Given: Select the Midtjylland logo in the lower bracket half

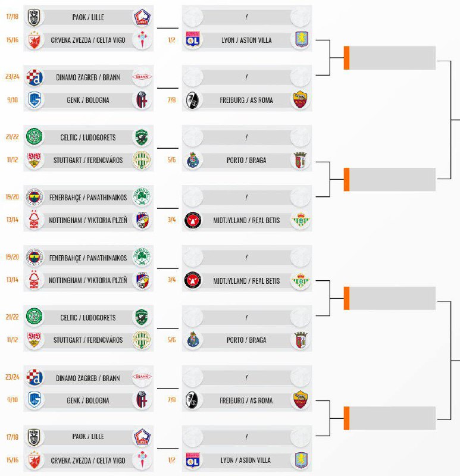Looking at the screenshot, I should point(193,280).
